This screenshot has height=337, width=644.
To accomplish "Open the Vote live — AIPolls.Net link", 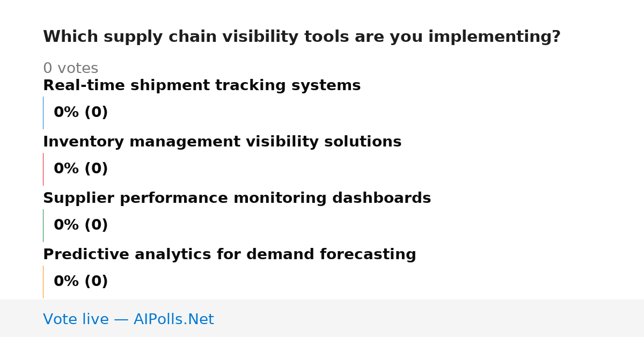I will point(128,319).
